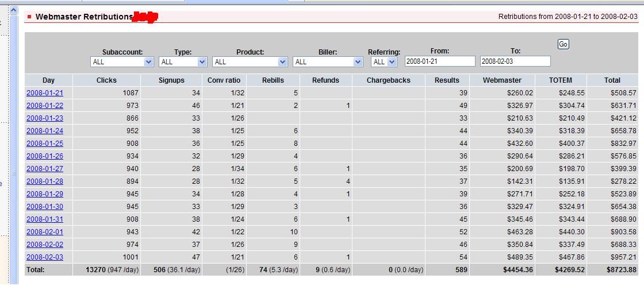Click the From date input field

(x=440, y=61)
